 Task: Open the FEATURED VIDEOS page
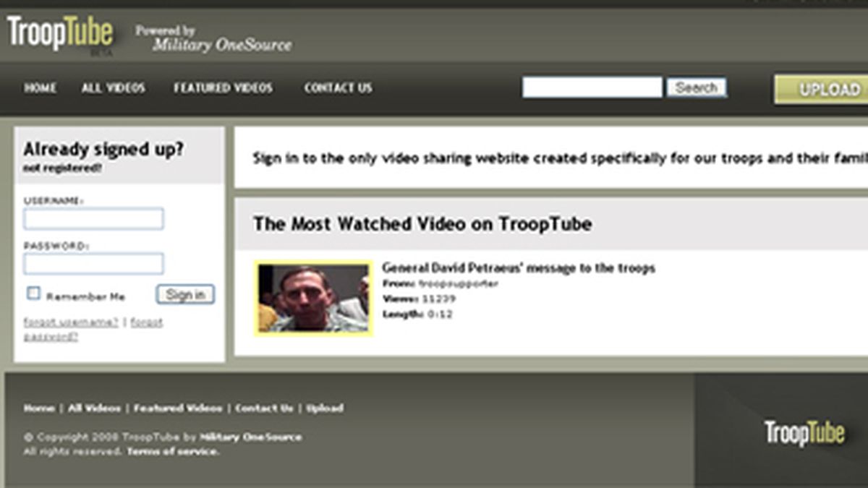point(222,87)
